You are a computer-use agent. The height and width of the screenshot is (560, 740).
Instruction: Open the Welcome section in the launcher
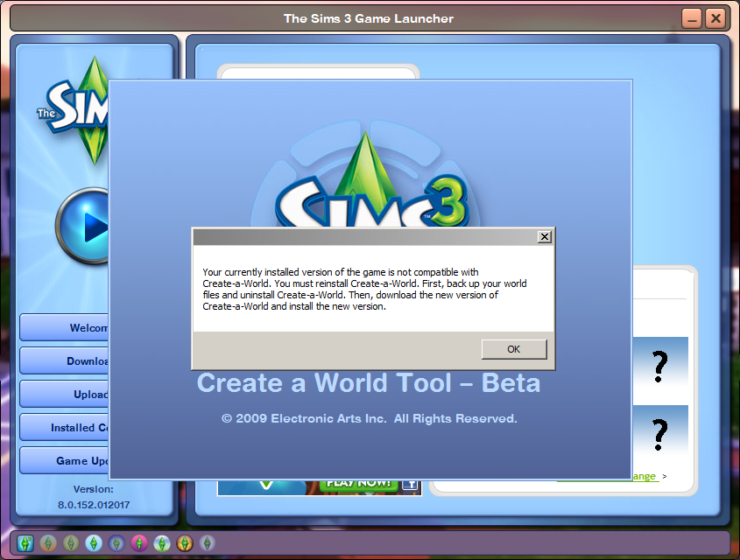pyautogui.click(x=64, y=327)
